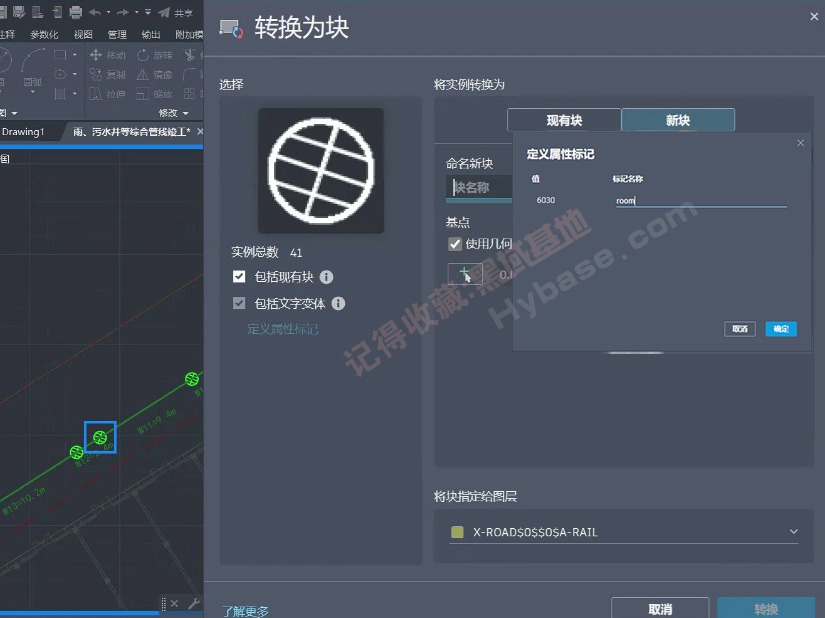Select the Copy (复制) tool
825x618 pixels.
tap(107, 74)
